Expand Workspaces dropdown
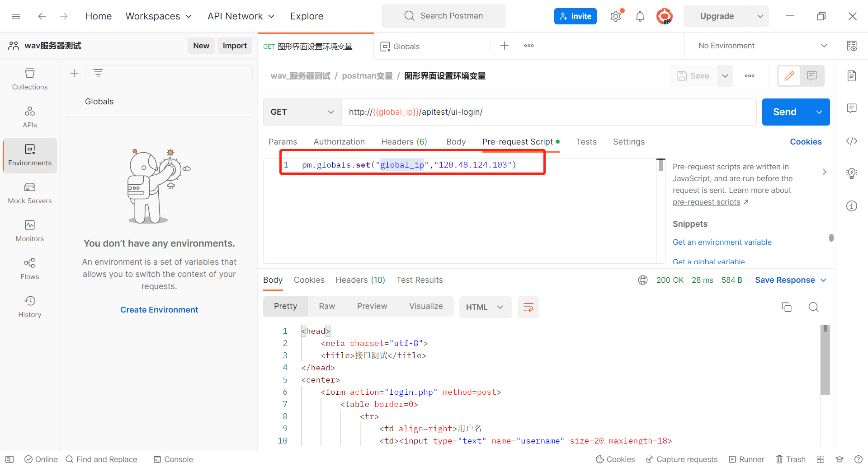This screenshot has height=467, width=868. 159,16
